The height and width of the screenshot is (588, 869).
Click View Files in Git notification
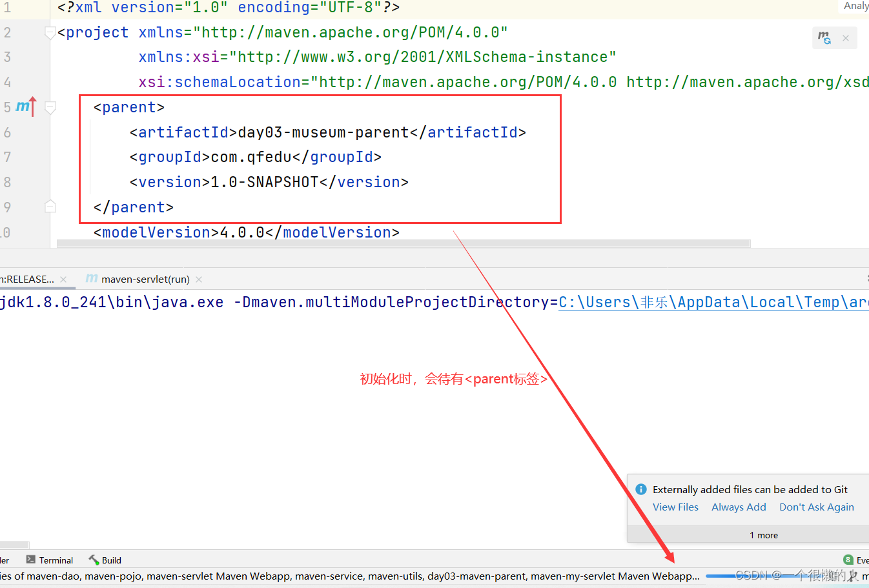point(675,507)
